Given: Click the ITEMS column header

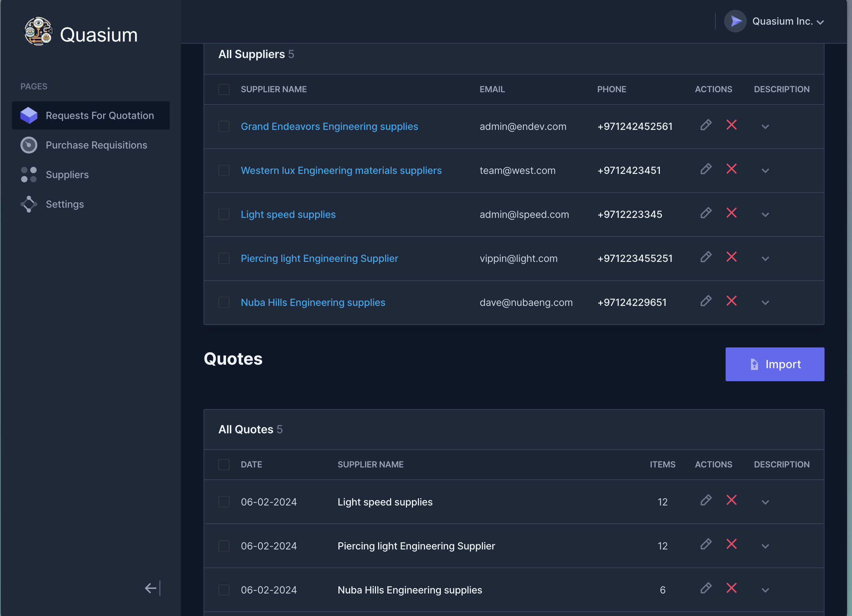Looking at the screenshot, I should 662,465.
